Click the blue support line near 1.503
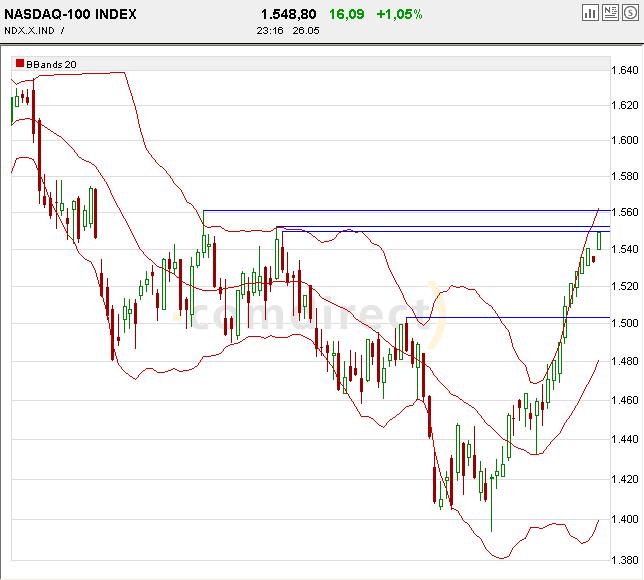 [x=508, y=318]
